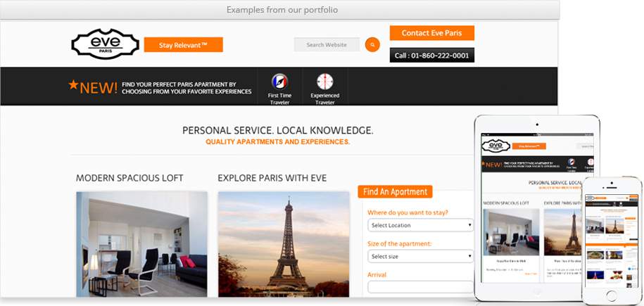Screen dimensions: 644x306
Task: Click the loft photo on the tablet screen
Action: [x=512, y=231]
